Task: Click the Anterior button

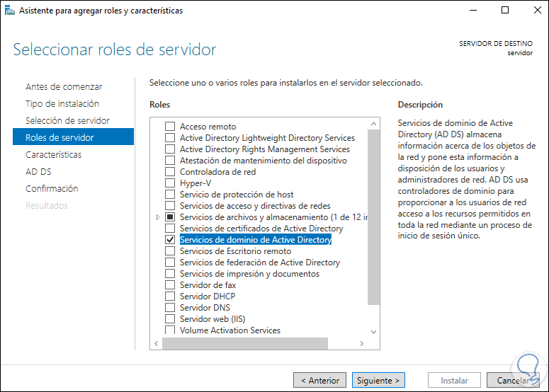Action: click(319, 380)
